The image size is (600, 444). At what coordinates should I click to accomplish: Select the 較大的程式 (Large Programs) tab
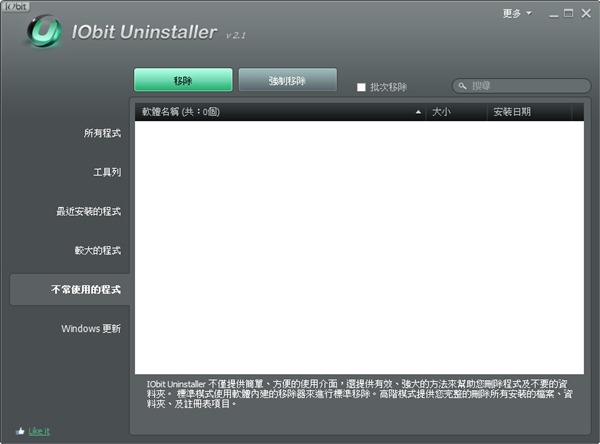(98, 250)
